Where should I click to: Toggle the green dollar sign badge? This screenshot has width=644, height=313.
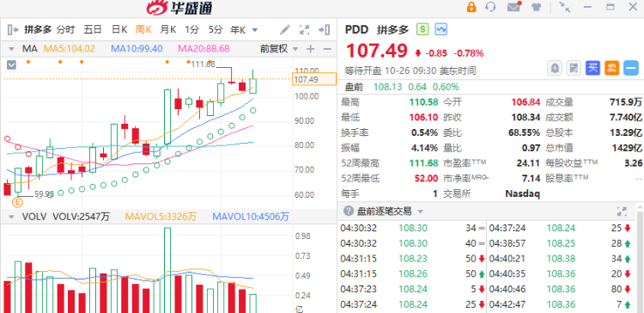pos(422,29)
